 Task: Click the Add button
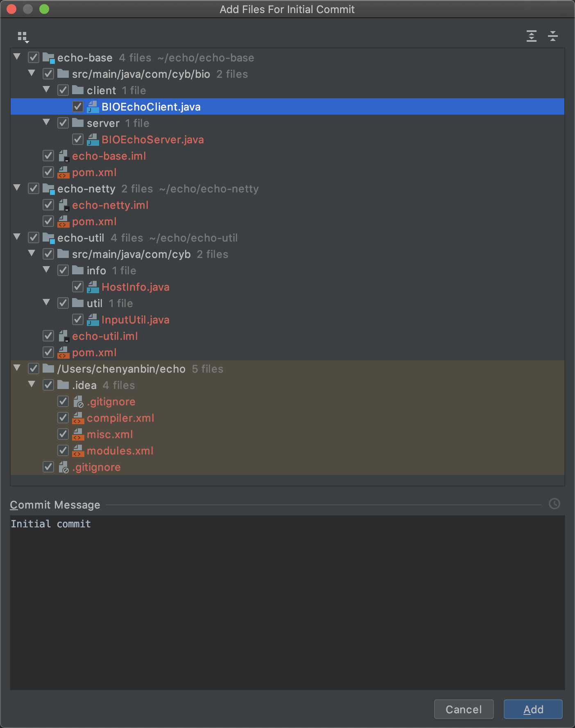[533, 709]
